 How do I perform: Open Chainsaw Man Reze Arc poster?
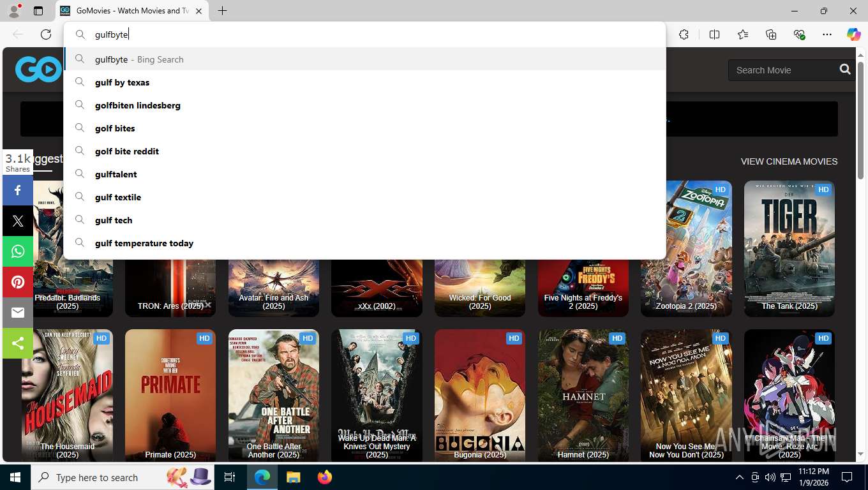789,396
